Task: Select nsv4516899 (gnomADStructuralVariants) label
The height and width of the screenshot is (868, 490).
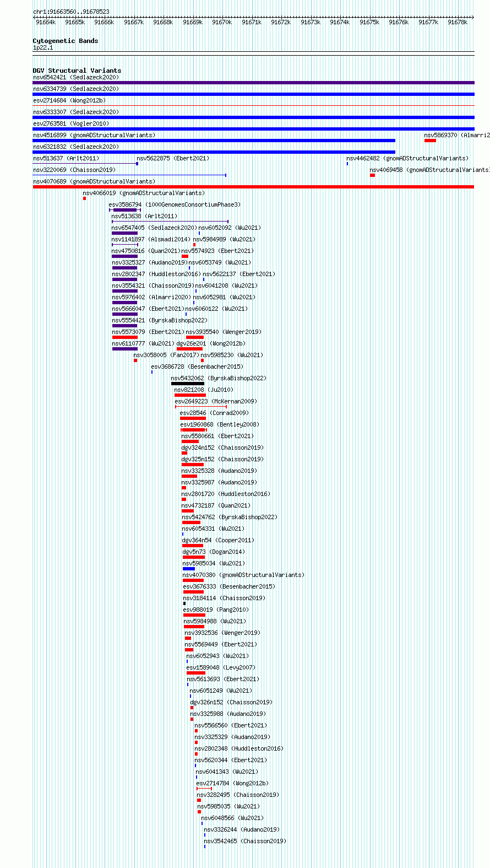Action: pyautogui.click(x=94, y=135)
